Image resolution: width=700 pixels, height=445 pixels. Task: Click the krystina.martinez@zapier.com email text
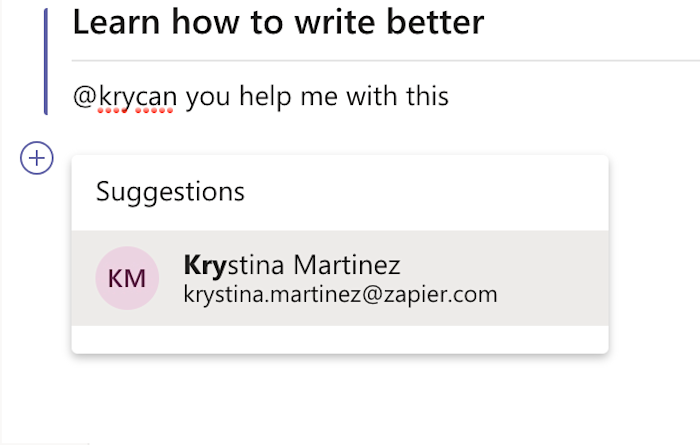(340, 295)
